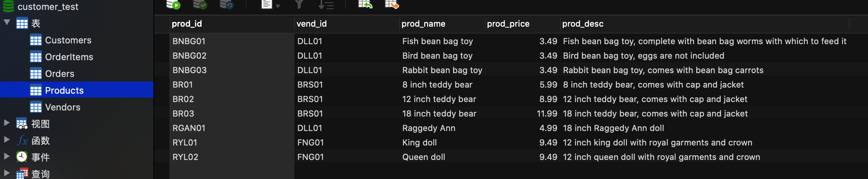Click the sort rows icon

pyautogui.click(x=326, y=5)
